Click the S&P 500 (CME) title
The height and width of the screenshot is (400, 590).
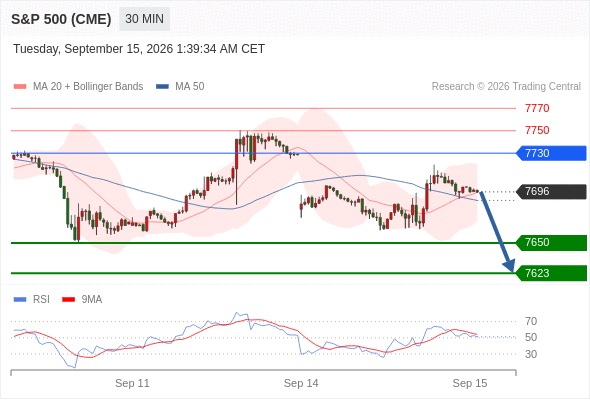click(x=61, y=19)
